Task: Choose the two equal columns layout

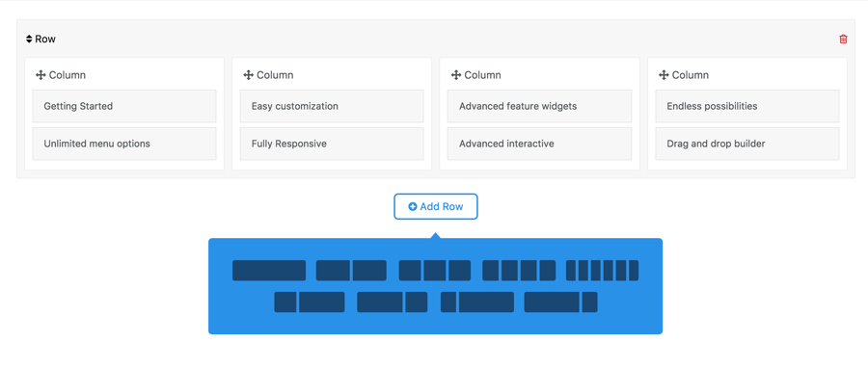Action: [x=351, y=270]
